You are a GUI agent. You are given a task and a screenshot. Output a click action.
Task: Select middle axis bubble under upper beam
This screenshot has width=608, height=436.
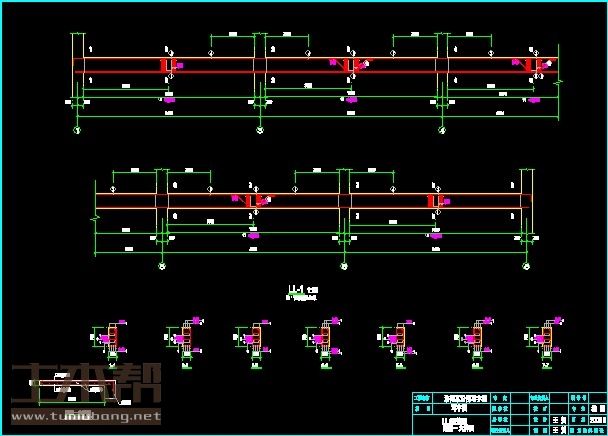point(260,130)
